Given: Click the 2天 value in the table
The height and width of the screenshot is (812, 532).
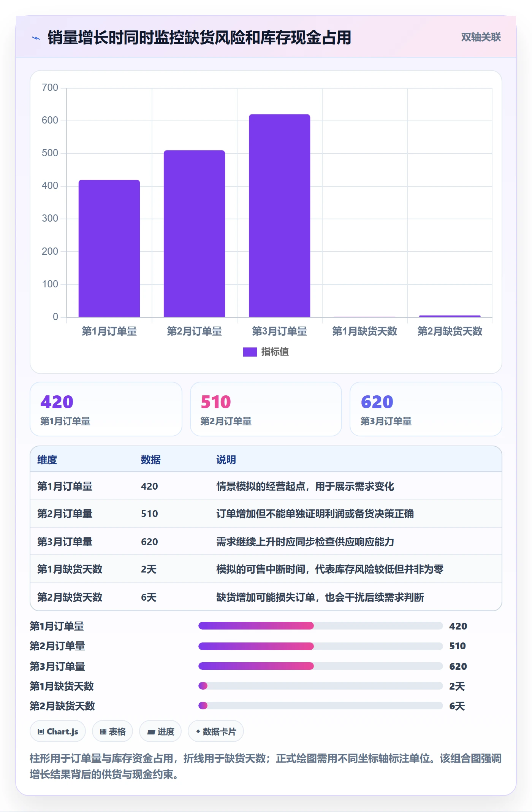Looking at the screenshot, I should pos(149,569).
